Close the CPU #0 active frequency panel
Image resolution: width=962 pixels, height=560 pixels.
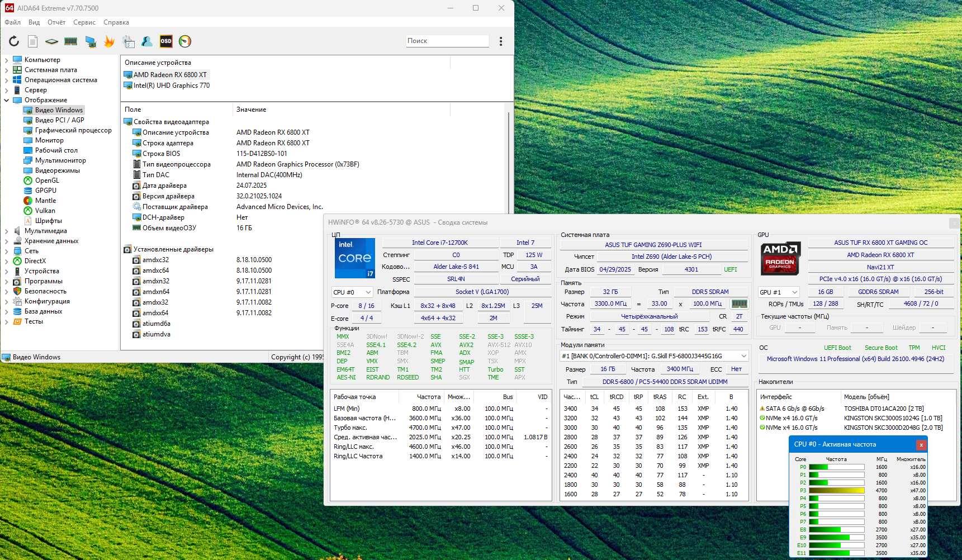point(921,445)
